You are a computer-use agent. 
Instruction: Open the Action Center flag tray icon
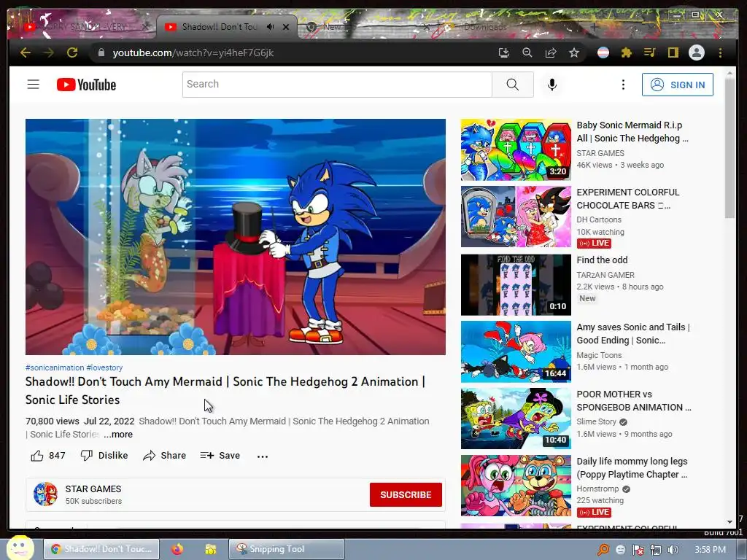click(638, 550)
